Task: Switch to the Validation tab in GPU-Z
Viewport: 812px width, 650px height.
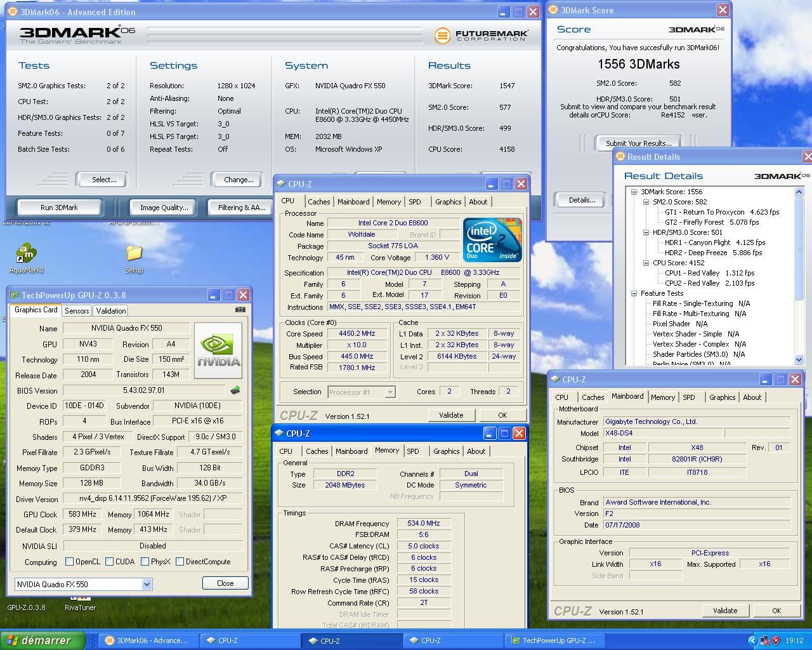Action: pyautogui.click(x=111, y=311)
